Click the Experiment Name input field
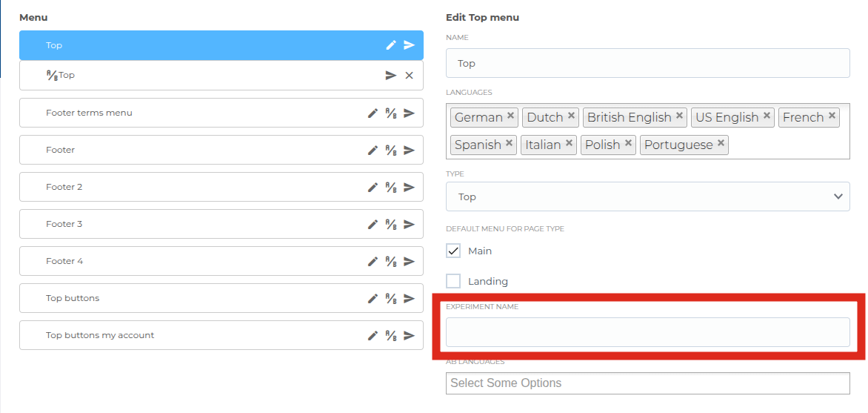 pyautogui.click(x=647, y=332)
